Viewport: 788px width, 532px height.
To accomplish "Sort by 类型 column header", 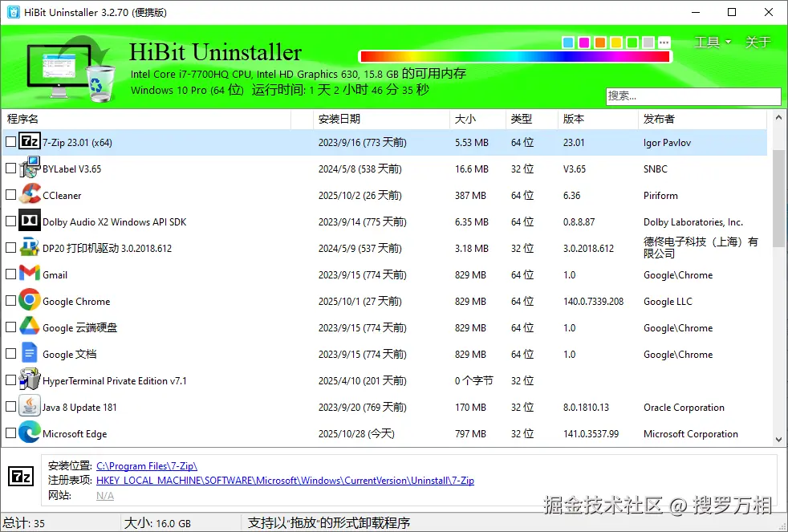I will click(532, 119).
